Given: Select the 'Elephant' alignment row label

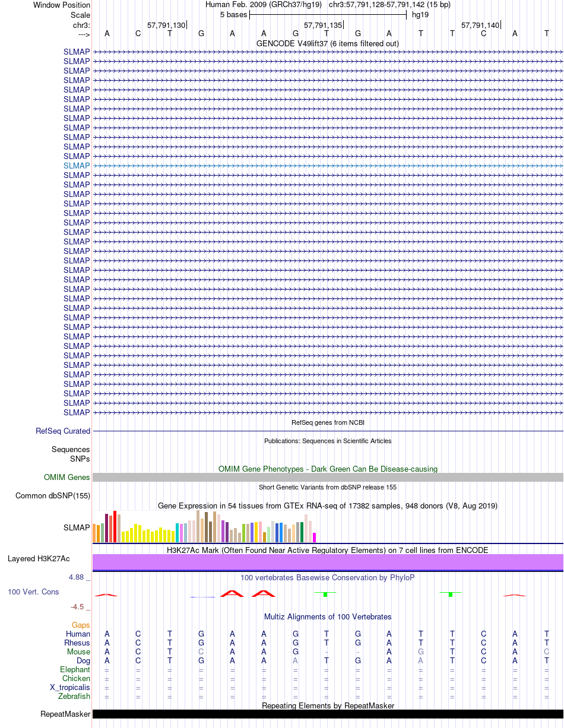Looking at the screenshot, I should [x=75, y=670].
